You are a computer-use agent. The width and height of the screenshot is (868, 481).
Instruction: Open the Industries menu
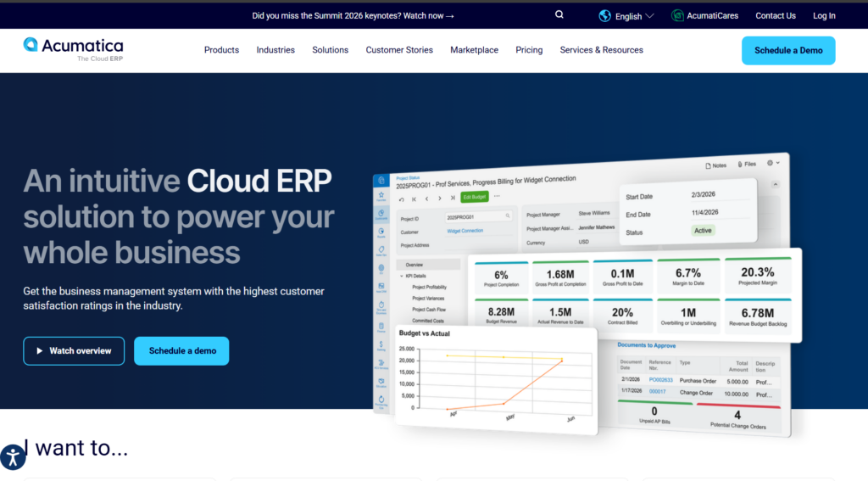click(x=275, y=50)
